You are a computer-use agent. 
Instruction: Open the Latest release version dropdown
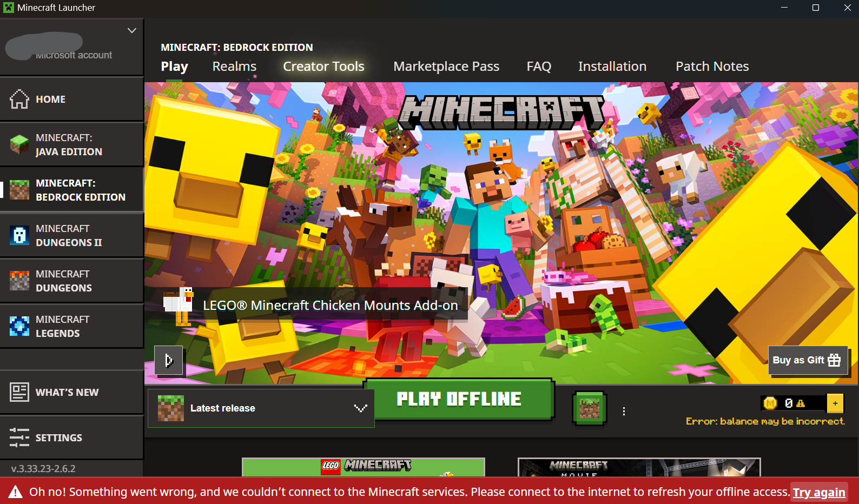(261, 408)
